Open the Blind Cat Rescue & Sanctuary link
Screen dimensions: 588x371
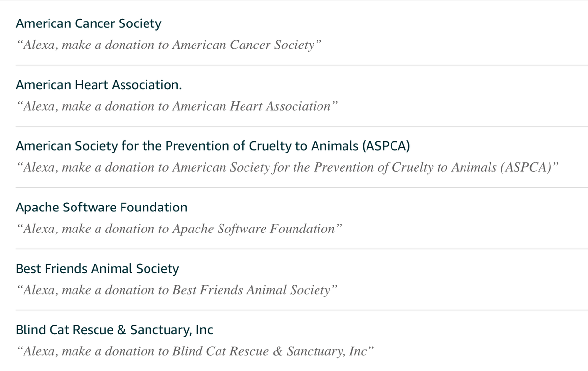click(x=114, y=330)
